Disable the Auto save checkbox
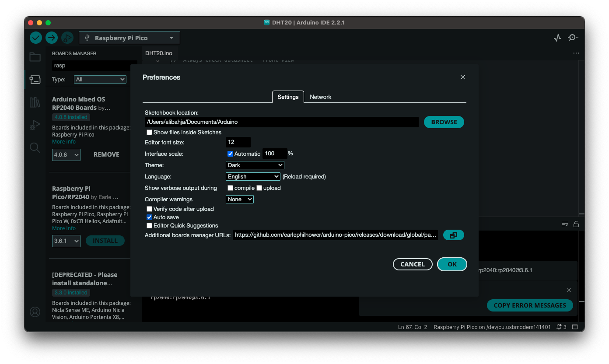Viewport: 609px width, 364px height. point(149,217)
